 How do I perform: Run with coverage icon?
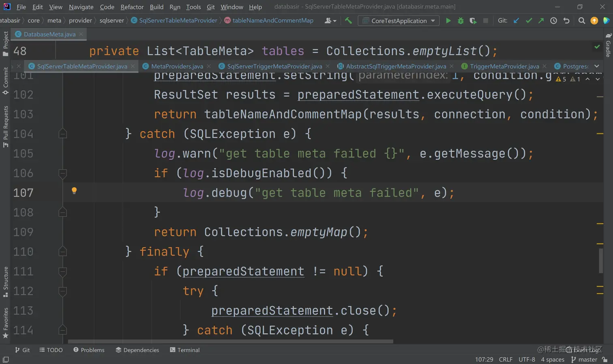point(473,21)
